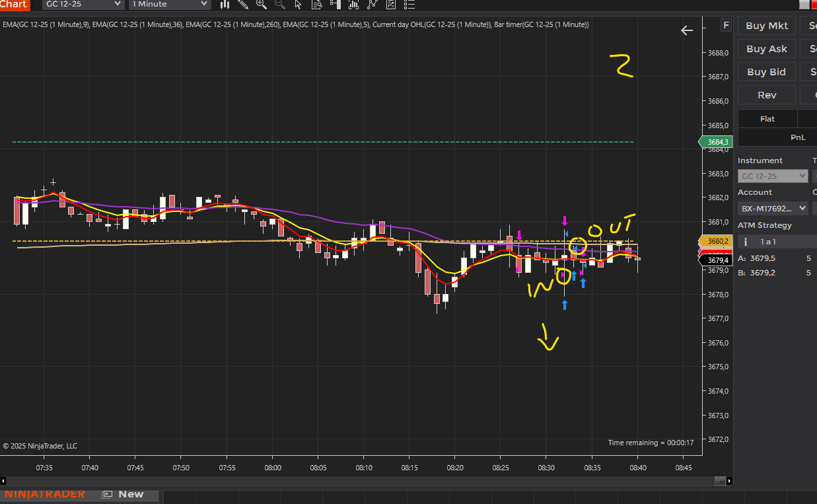The height and width of the screenshot is (504, 817).
Task: Click the 07:35 time axis label
Action: (x=44, y=468)
